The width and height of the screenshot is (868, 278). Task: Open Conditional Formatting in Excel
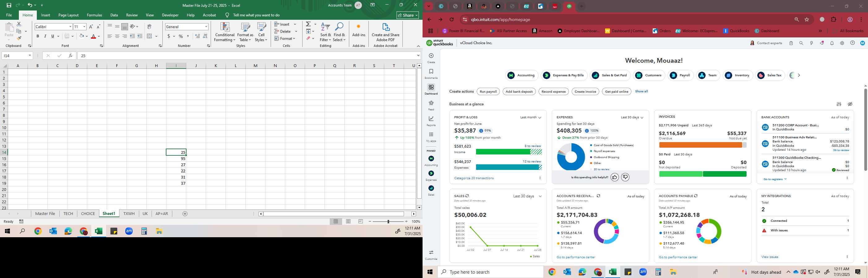coord(225,32)
